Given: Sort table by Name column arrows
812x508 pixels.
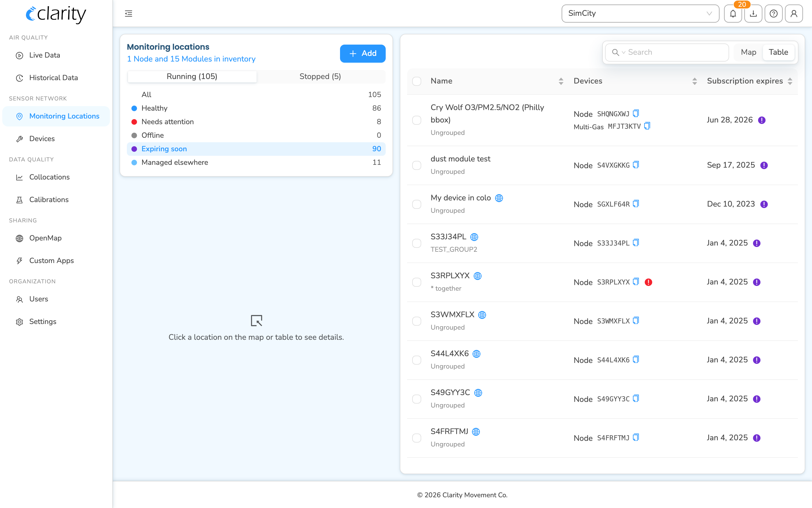Looking at the screenshot, I should pos(561,81).
